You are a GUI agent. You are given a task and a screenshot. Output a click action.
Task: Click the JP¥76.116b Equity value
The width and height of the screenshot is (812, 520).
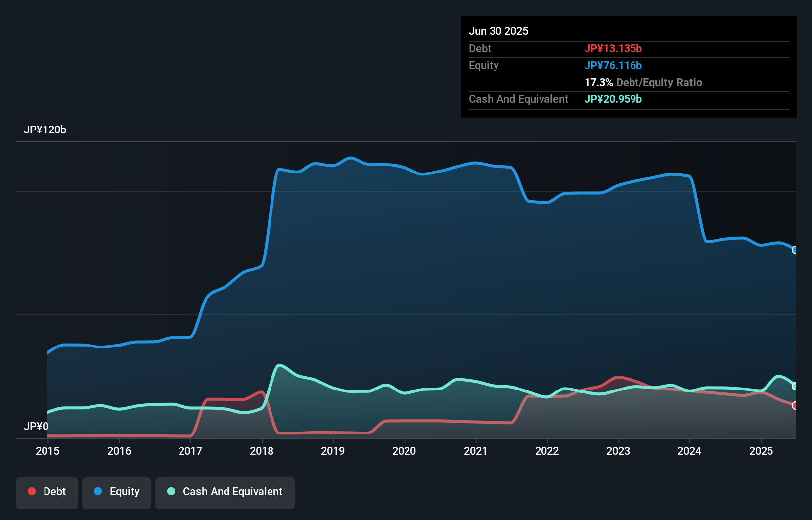[x=613, y=65]
